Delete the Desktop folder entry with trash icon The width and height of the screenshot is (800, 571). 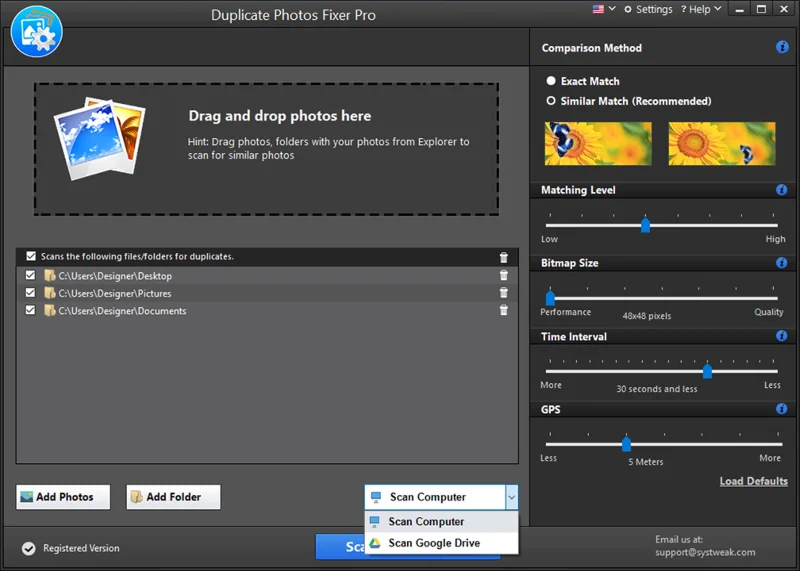[504, 275]
